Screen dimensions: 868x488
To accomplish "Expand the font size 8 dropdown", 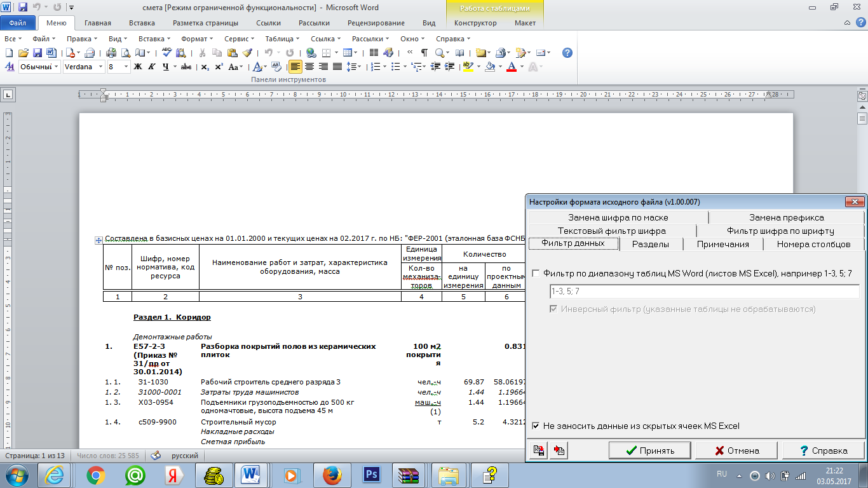I will coord(126,67).
